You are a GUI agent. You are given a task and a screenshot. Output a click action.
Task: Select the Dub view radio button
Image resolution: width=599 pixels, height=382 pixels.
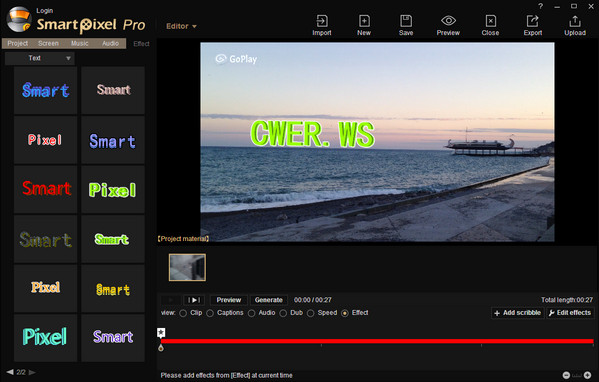pos(283,313)
